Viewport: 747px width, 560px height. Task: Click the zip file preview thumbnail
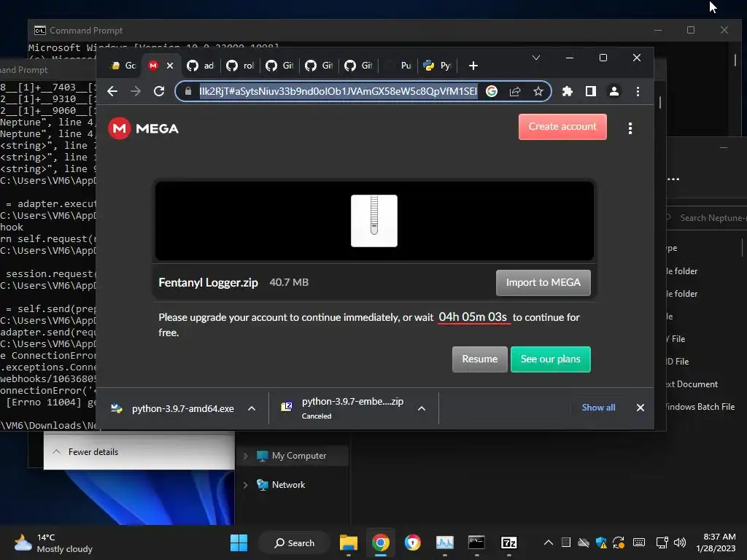(x=374, y=221)
